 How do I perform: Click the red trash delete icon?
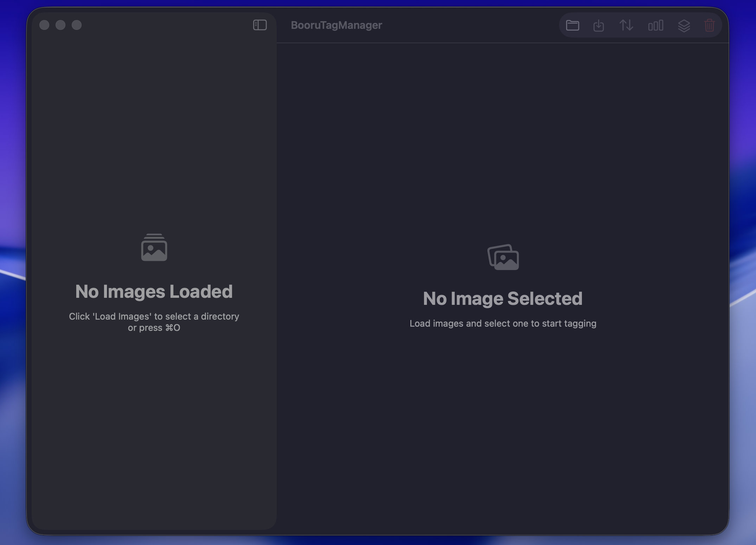coord(710,25)
